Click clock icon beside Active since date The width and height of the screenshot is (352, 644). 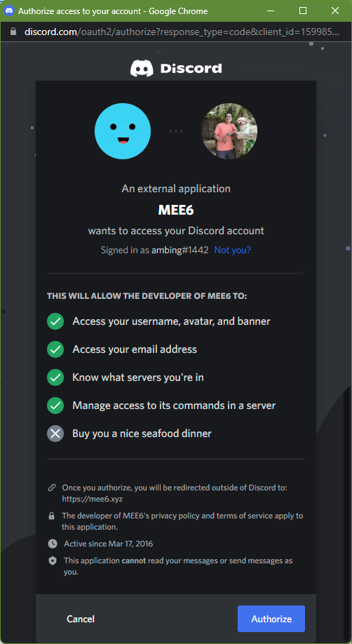tap(52, 544)
